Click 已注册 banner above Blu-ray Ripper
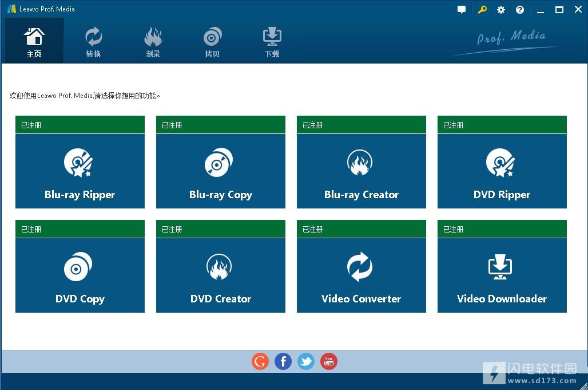Image resolution: width=588 pixels, height=390 pixels. tap(80, 125)
